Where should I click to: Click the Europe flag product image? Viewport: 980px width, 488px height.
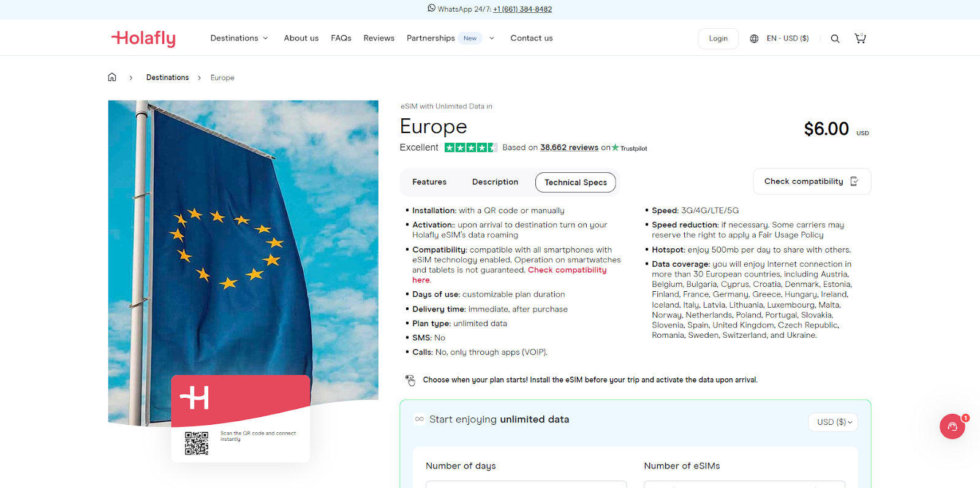[243, 263]
